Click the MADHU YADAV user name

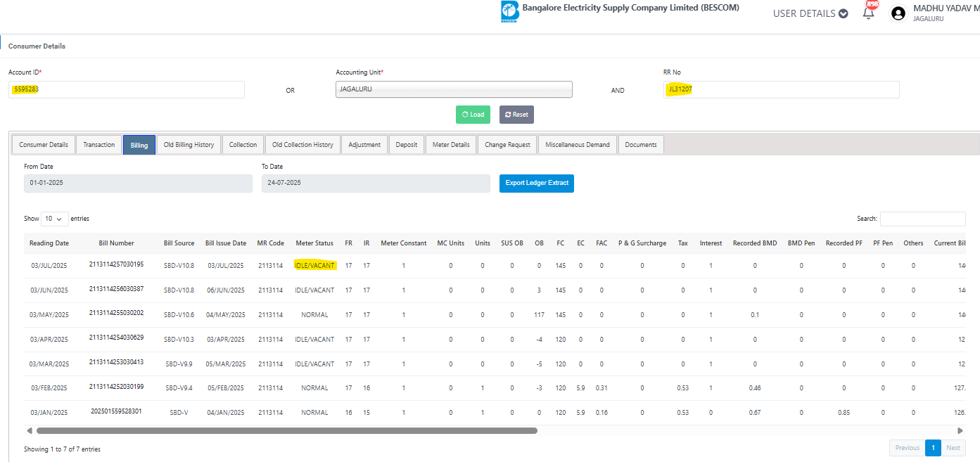(x=945, y=8)
